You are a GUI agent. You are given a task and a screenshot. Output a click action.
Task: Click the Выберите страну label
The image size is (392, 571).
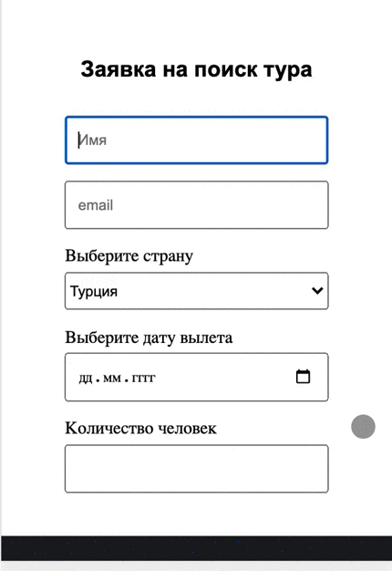click(129, 256)
